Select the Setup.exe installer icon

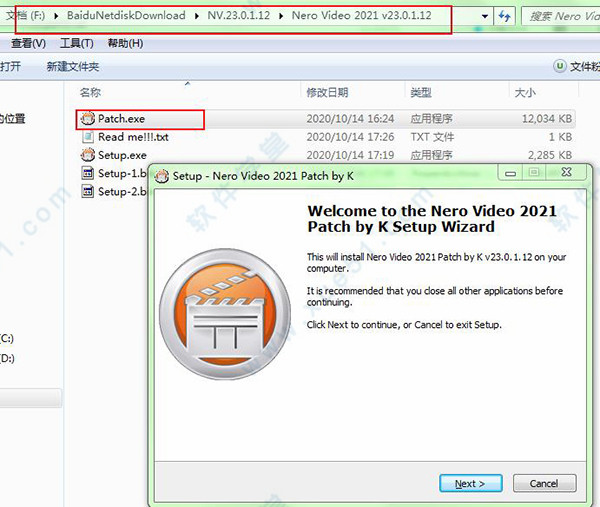[x=88, y=155]
